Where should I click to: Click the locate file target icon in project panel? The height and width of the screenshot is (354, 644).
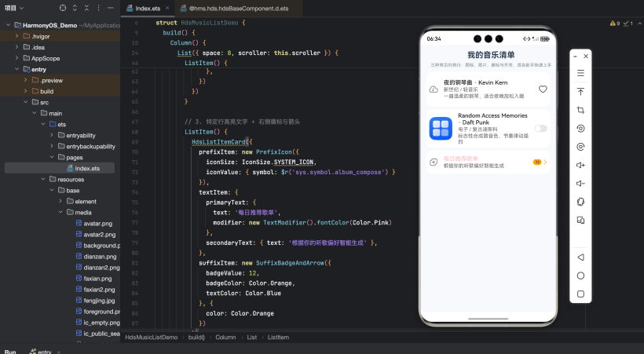[63, 8]
